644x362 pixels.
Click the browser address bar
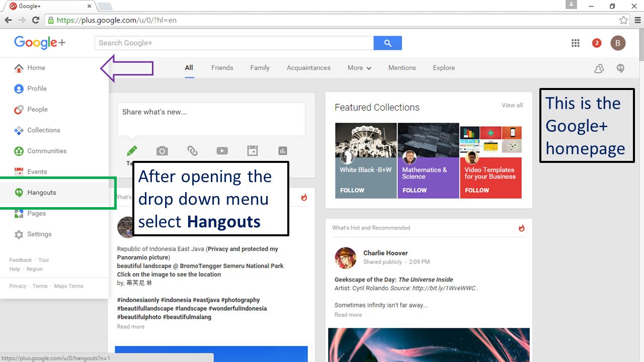click(x=332, y=20)
